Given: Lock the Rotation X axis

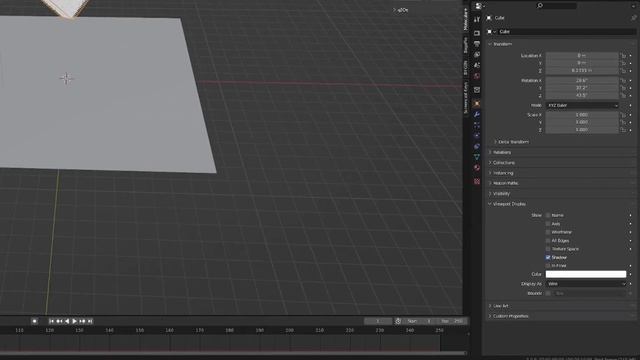Looking at the screenshot, I should click(623, 81).
